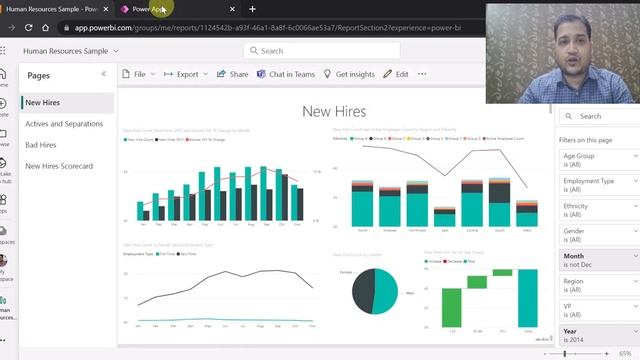Expand Human Resources Sample title dropdown
The image size is (640, 360).
(116, 51)
